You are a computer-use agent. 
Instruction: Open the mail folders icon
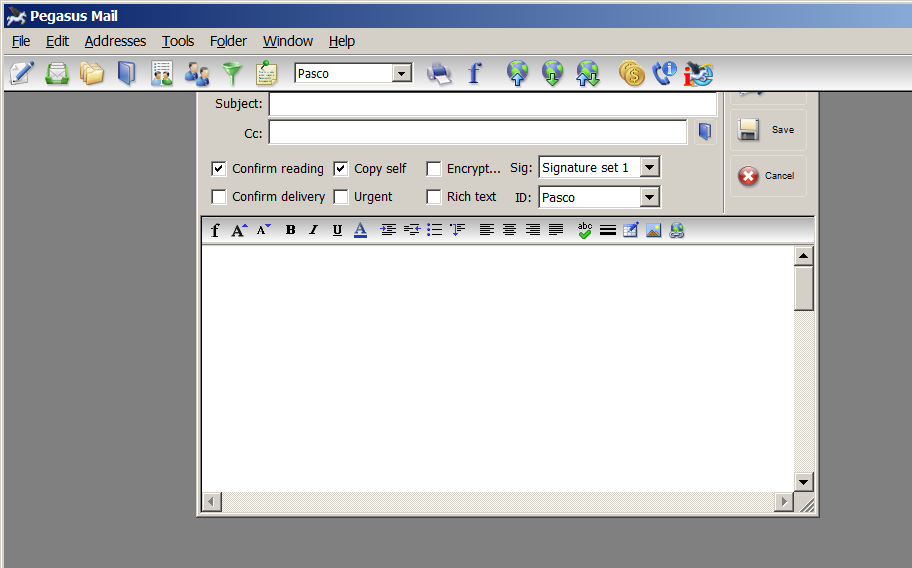92,73
